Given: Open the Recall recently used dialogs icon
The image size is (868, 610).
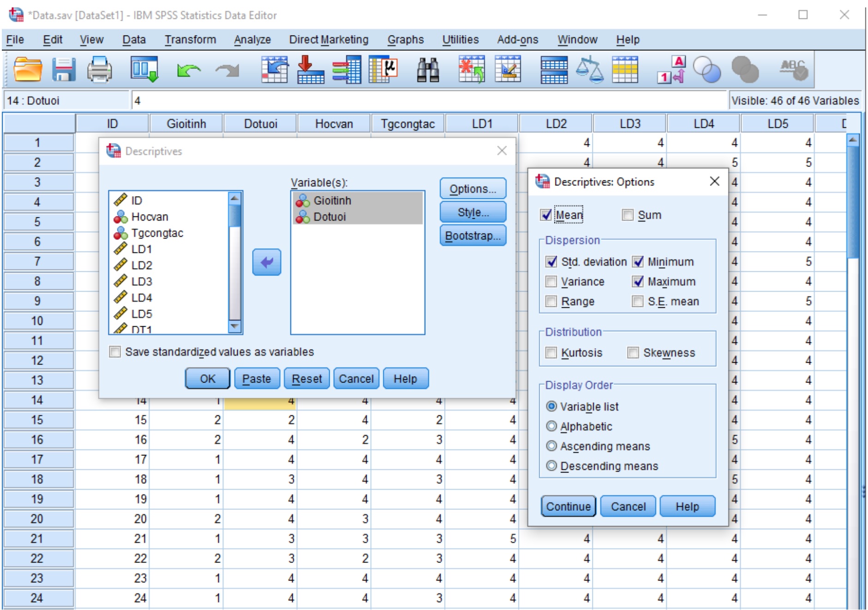Looking at the screenshot, I should 145,69.
